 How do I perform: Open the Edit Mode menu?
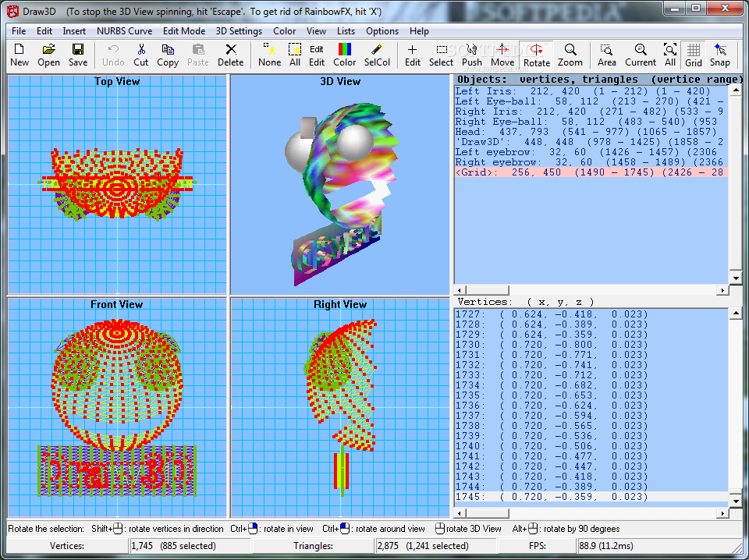tap(184, 31)
